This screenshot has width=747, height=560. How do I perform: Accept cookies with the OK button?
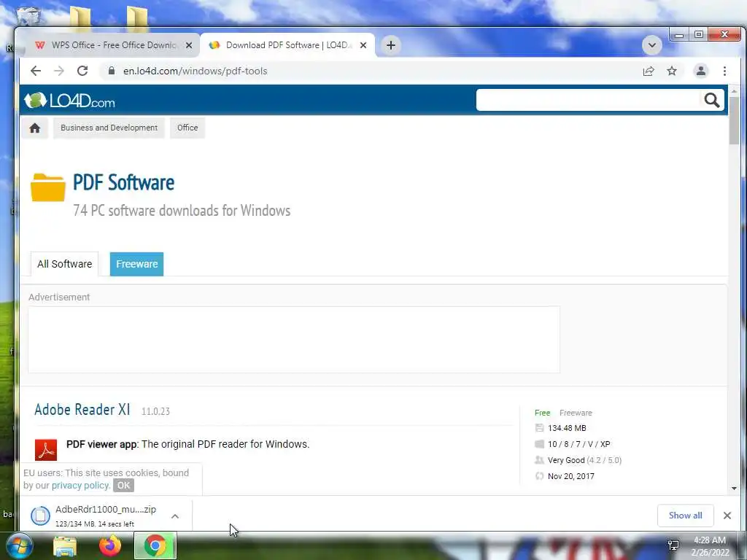point(123,485)
